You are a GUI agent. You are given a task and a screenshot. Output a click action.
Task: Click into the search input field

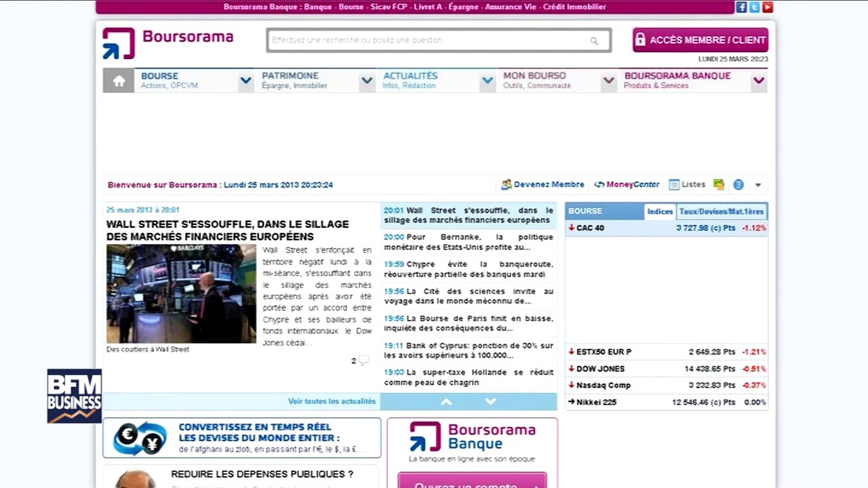(439, 40)
